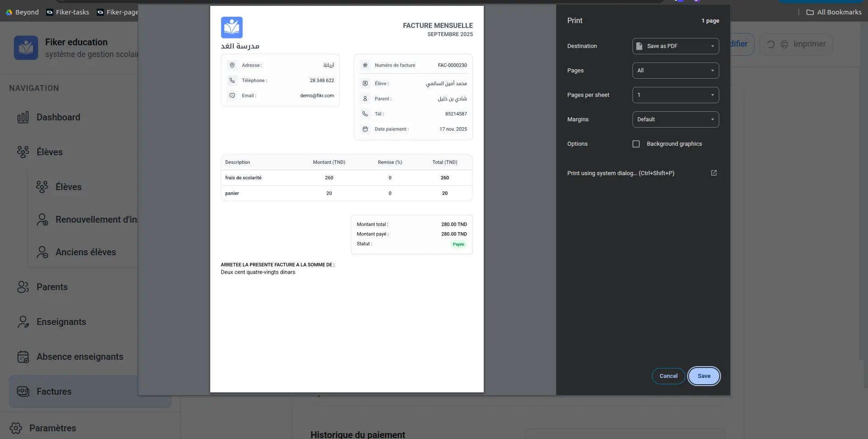Open the All Bookmarks folder
Screen dimensions: 868x439
tap(834, 12)
